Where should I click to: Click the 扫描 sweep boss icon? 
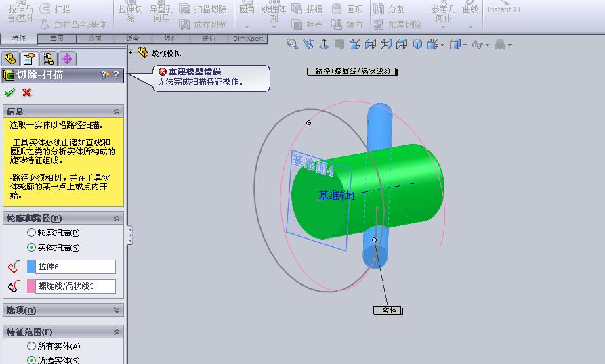pos(45,9)
